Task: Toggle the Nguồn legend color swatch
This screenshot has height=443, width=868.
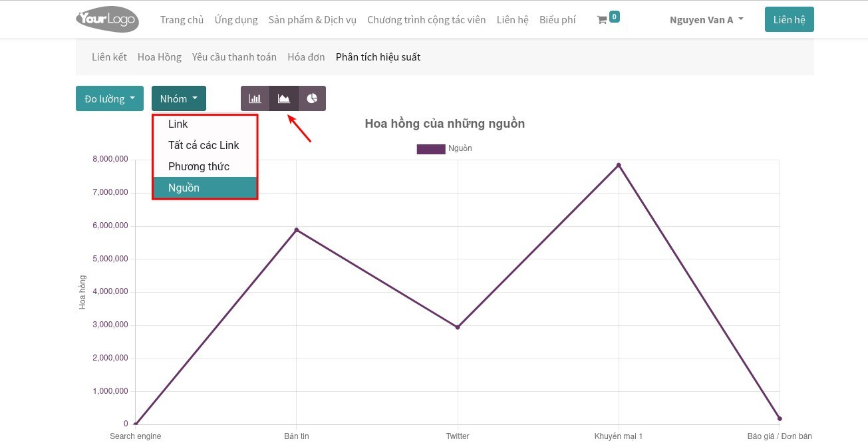Action: coord(431,148)
